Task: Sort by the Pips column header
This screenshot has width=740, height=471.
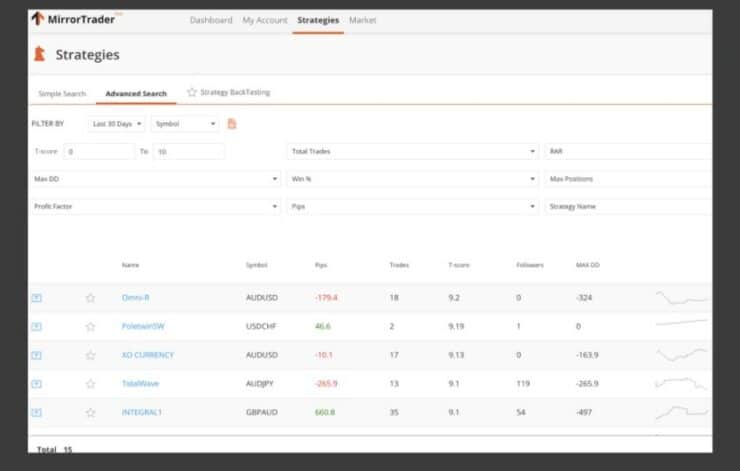Action: click(x=321, y=265)
